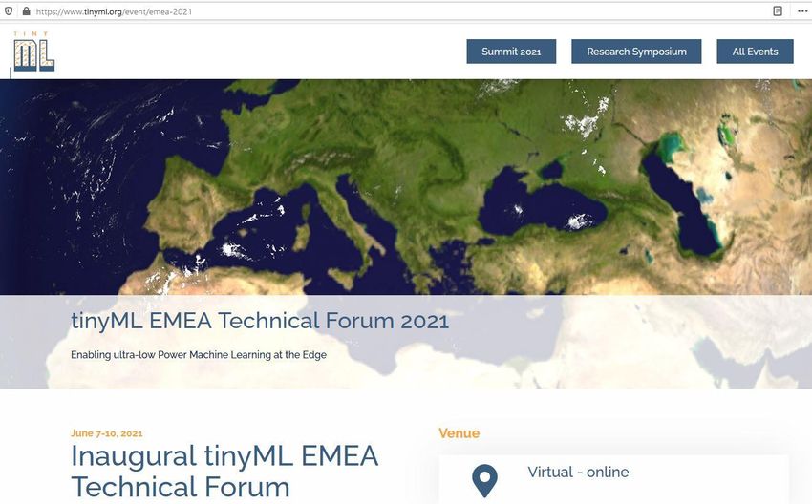The height and width of the screenshot is (504, 812).
Task: Open the page actions three-dot menu
Action: (802, 10)
